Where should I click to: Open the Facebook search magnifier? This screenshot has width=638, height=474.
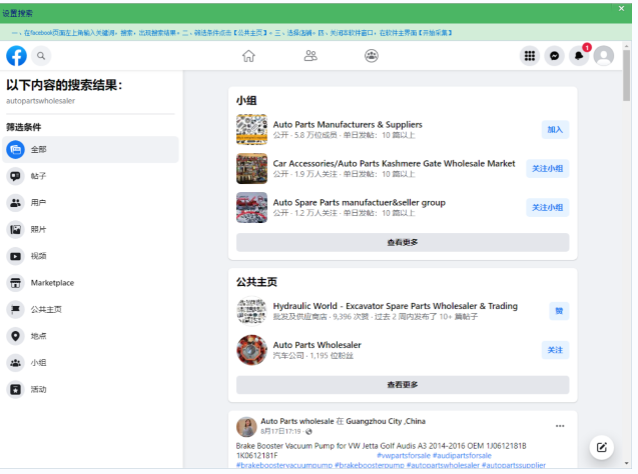[x=41, y=56]
